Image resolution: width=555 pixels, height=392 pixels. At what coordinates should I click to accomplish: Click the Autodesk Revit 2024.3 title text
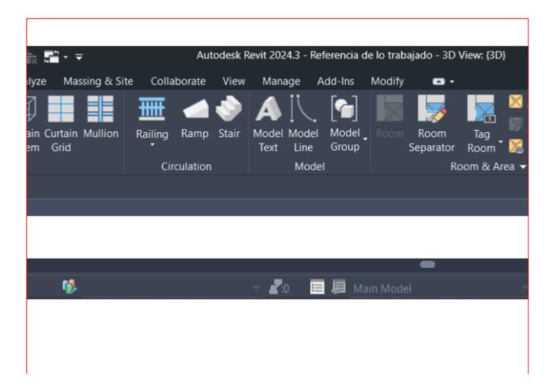point(248,55)
